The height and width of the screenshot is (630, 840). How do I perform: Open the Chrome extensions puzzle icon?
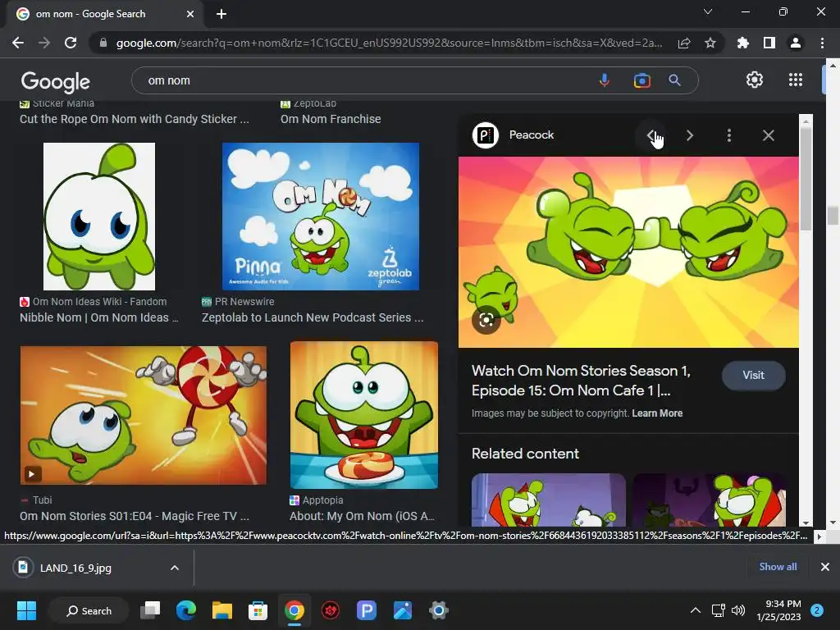tap(743, 43)
